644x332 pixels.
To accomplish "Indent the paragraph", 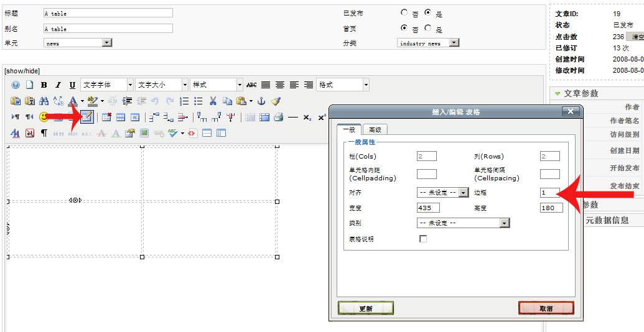I will 128,101.
